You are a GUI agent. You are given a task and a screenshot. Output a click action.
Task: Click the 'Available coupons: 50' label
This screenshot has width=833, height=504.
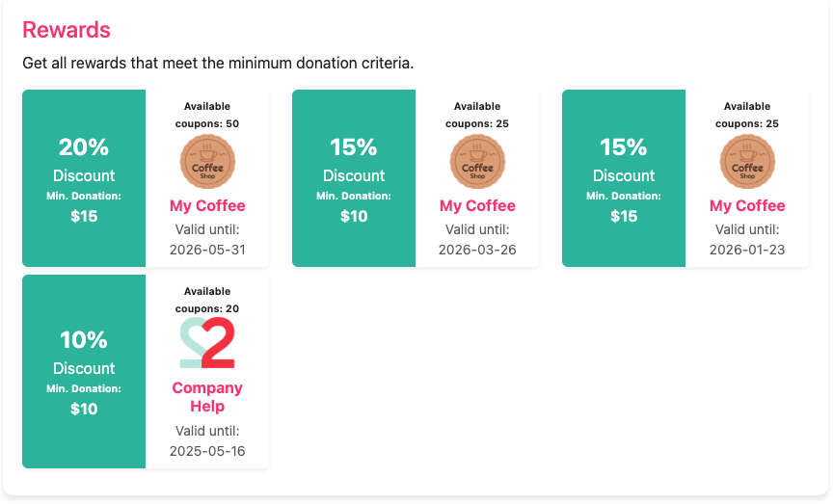[x=207, y=115]
